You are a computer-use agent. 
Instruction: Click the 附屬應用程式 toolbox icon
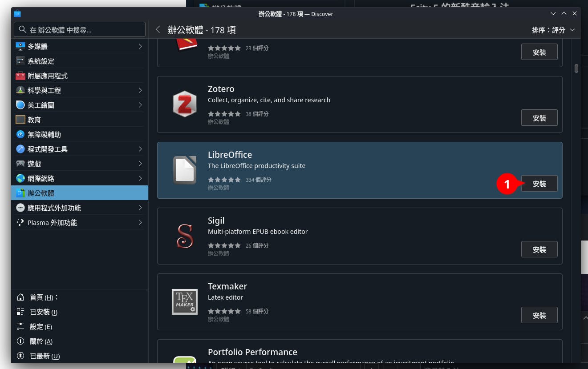20,76
